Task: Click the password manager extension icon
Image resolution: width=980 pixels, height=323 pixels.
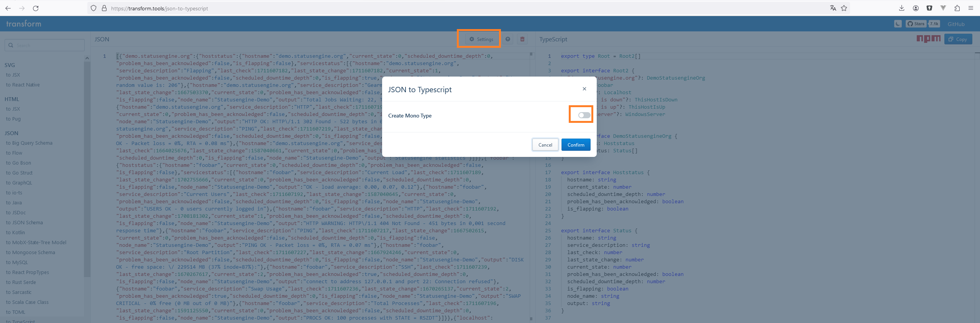Action: (929, 8)
